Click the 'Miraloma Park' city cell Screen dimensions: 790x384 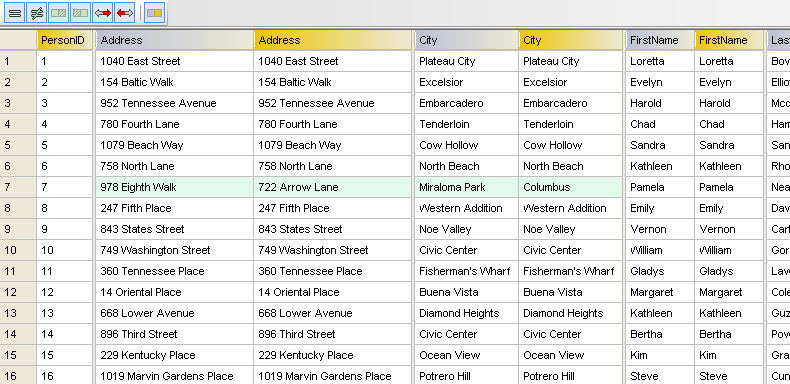tap(467, 187)
